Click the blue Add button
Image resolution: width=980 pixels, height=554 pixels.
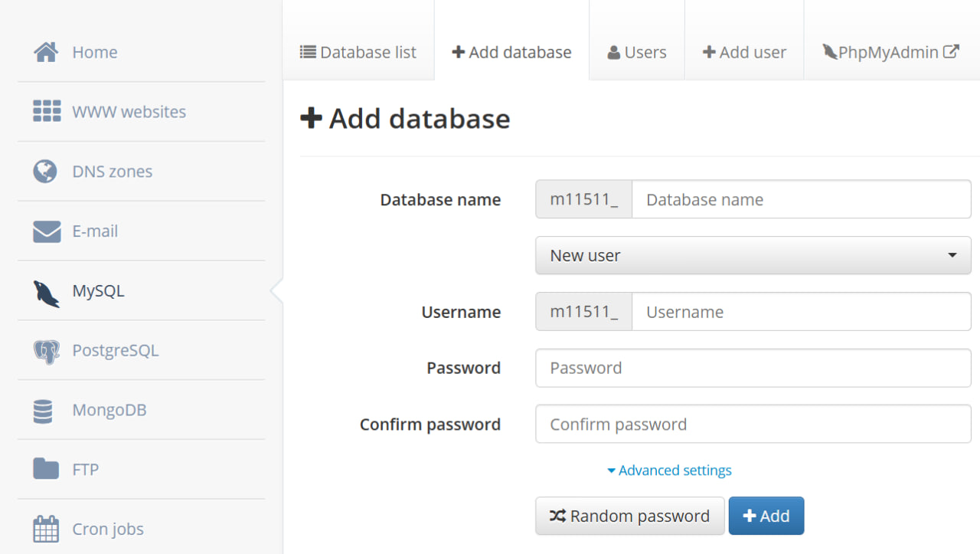[x=766, y=516]
